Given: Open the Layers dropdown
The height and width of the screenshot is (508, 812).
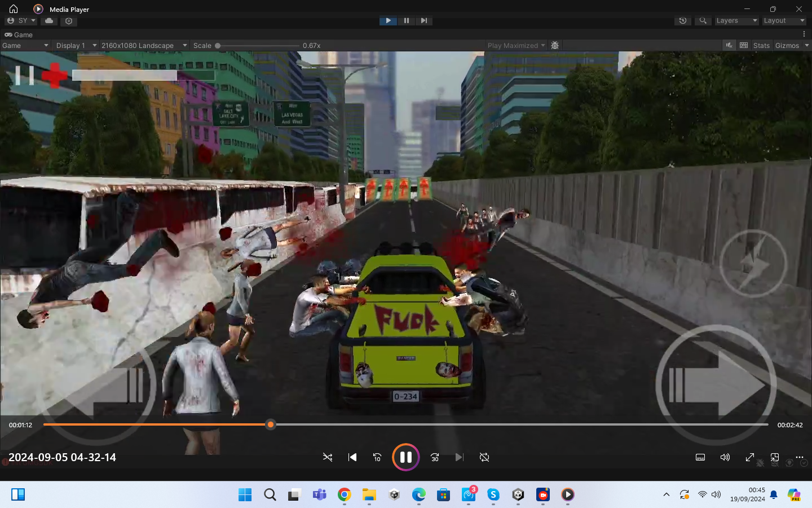Looking at the screenshot, I should [736, 20].
